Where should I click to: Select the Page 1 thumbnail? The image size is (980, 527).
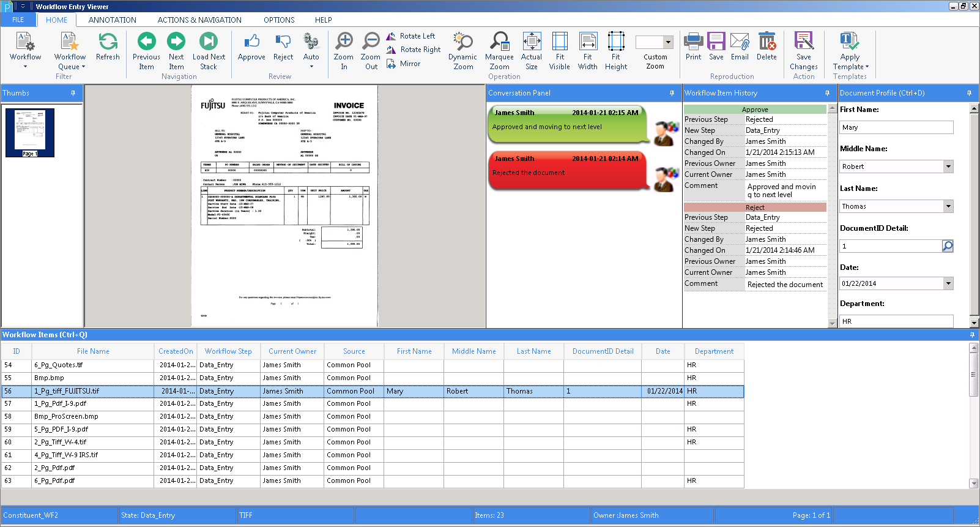pos(30,133)
